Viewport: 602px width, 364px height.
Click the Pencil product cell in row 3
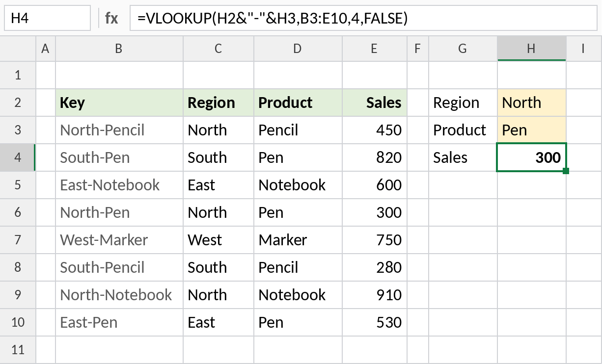point(298,130)
